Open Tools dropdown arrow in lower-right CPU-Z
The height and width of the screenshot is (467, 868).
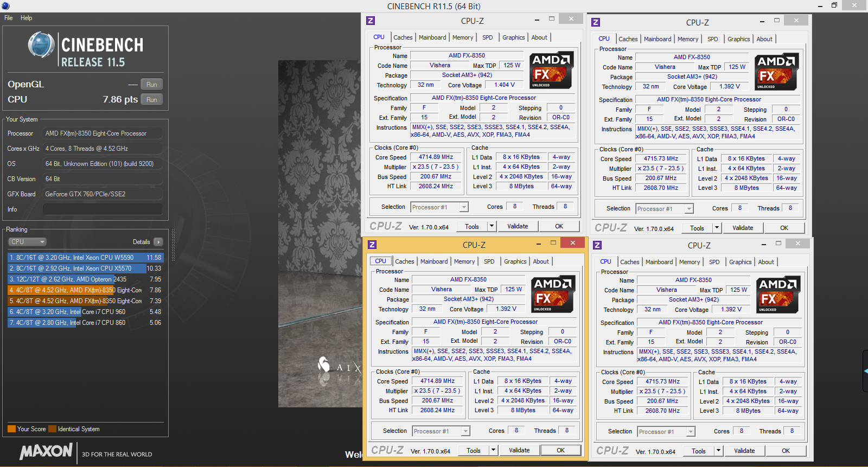718,451
